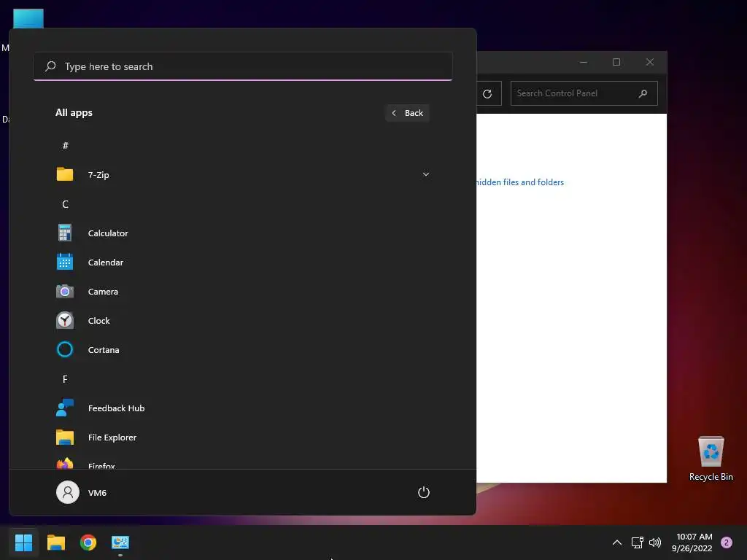
Task: Close the Control Panel window
Action: pyautogui.click(x=650, y=62)
